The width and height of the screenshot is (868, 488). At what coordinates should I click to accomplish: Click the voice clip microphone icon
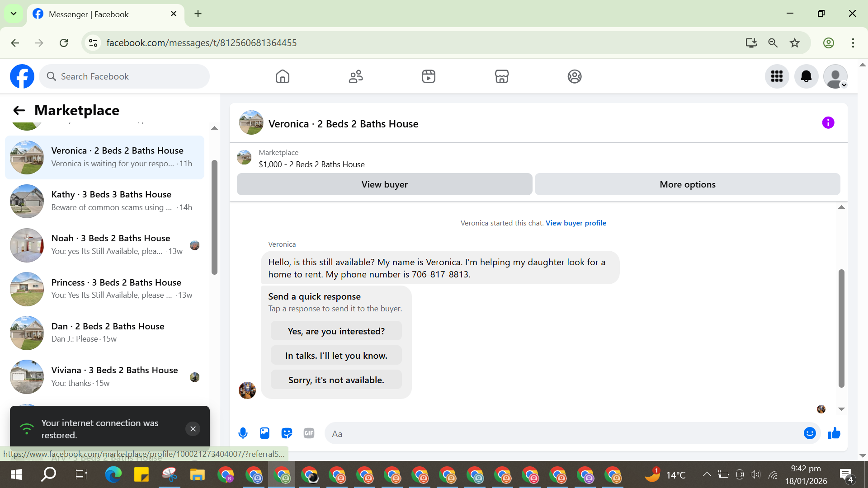[243, 433]
